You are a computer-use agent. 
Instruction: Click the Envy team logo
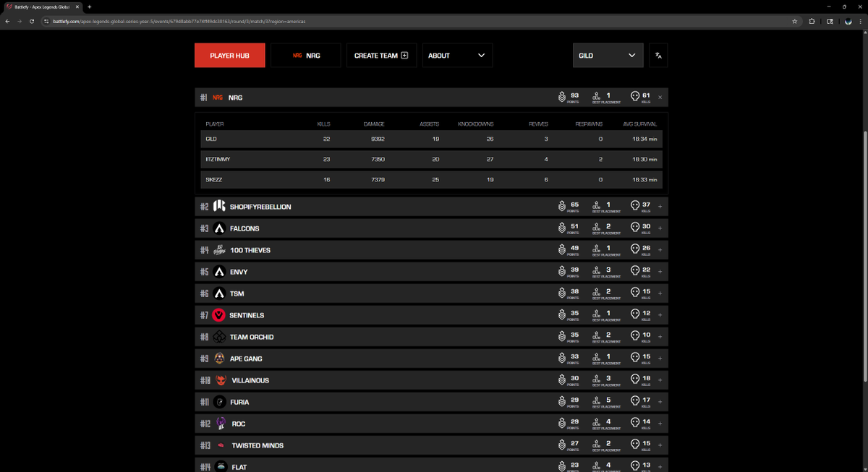(x=219, y=272)
